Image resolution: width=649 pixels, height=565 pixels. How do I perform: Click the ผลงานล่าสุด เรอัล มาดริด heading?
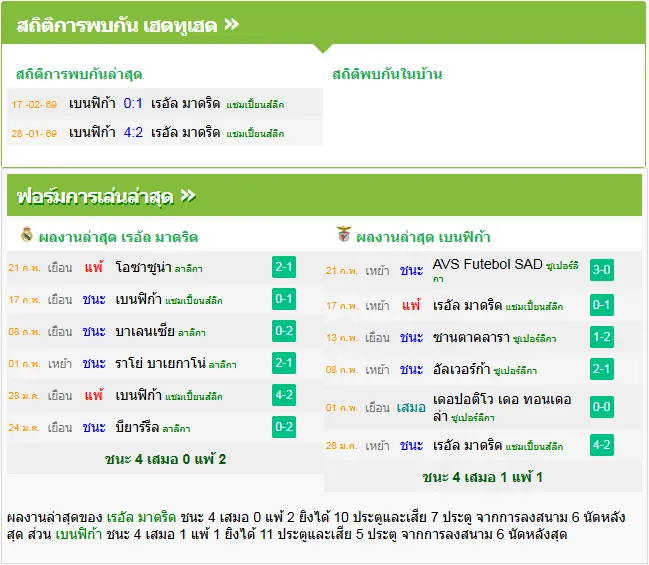coord(118,237)
